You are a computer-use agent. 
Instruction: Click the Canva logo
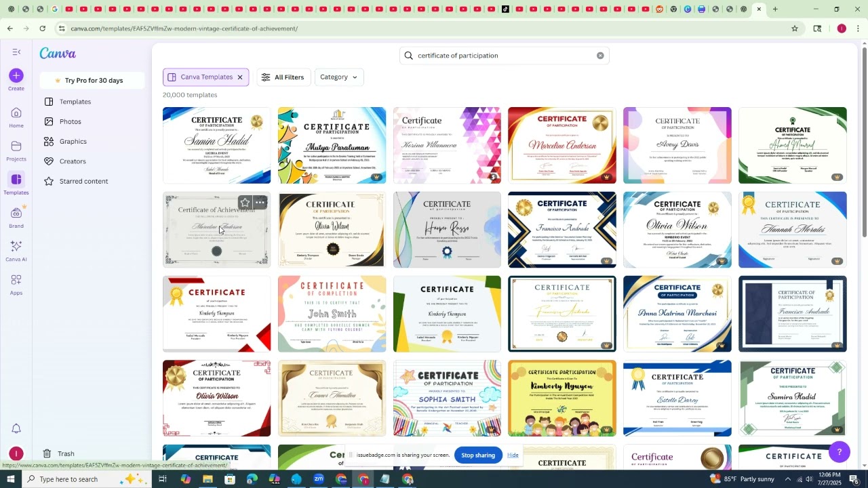point(58,54)
